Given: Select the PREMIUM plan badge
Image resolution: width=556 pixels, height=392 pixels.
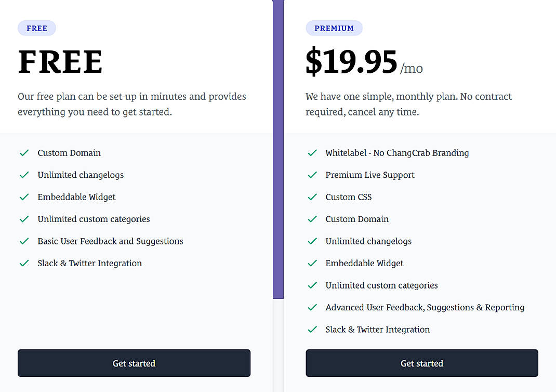Looking at the screenshot, I should pos(334,28).
